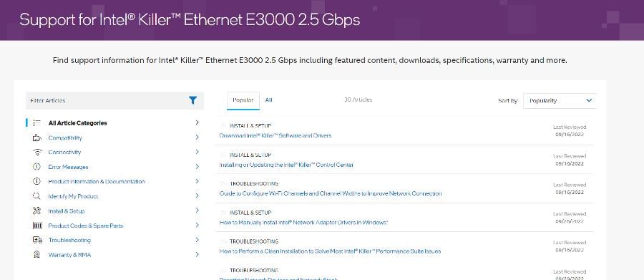Viewport: 644px width, 280px height.
Task: Expand the Warranty & RMA chevron arrow
Action: [x=197, y=254]
